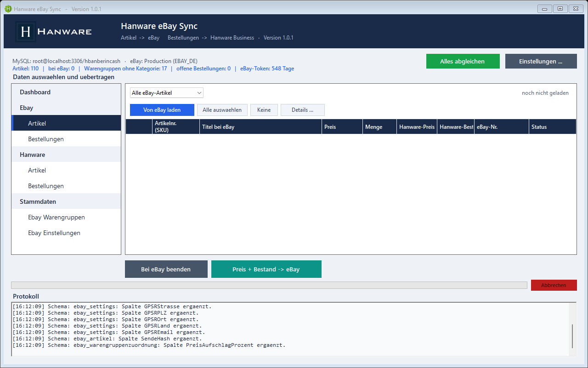Start full sync with Alles abgleichen
The height and width of the screenshot is (368, 588).
463,61
